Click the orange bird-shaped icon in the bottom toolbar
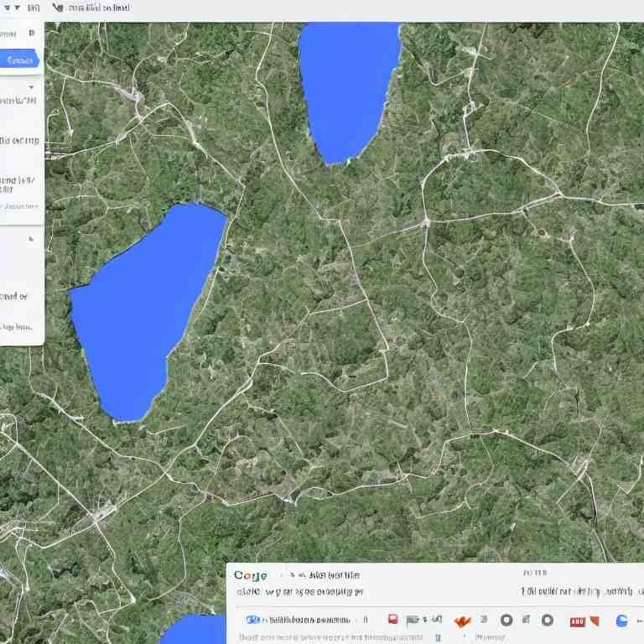 click(x=462, y=621)
